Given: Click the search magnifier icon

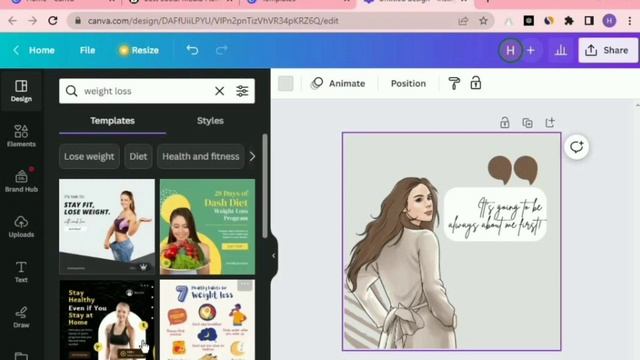Looking at the screenshot, I should (71, 91).
